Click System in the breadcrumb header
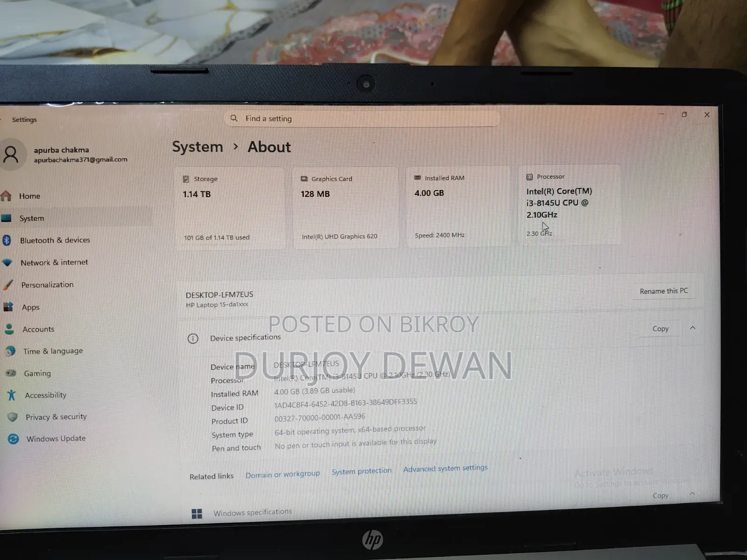Screen dimensions: 747x560 197,147
